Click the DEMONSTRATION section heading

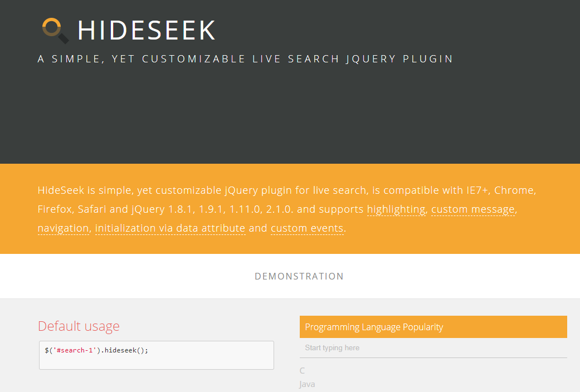[299, 276]
